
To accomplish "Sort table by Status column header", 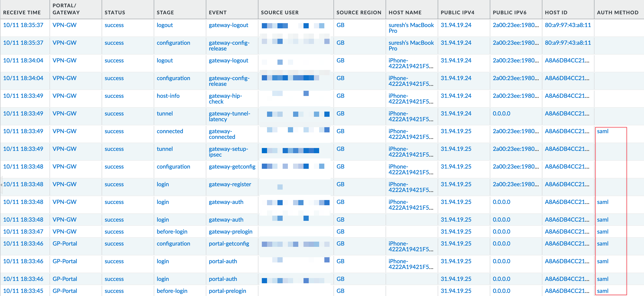I will (115, 12).
